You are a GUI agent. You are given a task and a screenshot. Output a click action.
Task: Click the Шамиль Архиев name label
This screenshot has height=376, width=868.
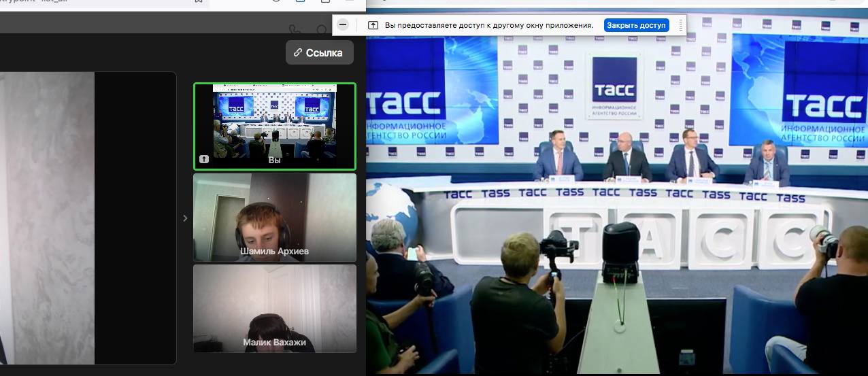[x=274, y=251]
